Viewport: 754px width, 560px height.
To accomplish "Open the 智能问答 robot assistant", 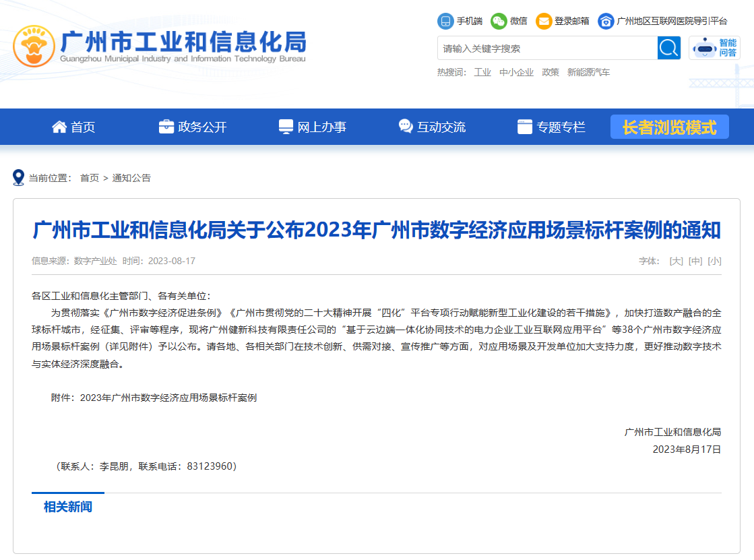I will coord(714,48).
